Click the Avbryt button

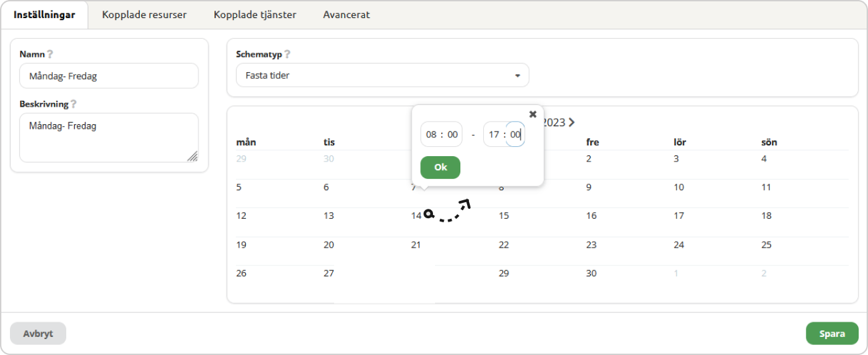38,334
